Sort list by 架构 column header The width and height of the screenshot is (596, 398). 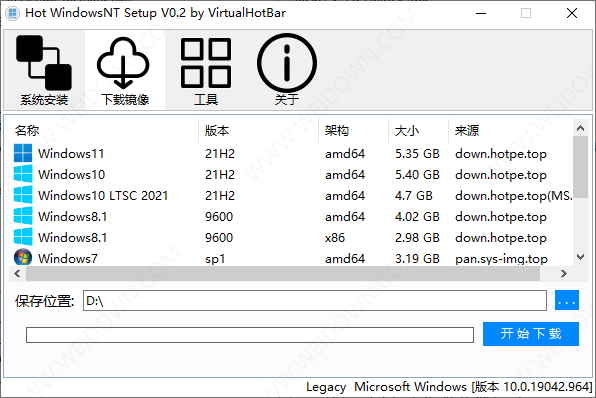click(353, 131)
